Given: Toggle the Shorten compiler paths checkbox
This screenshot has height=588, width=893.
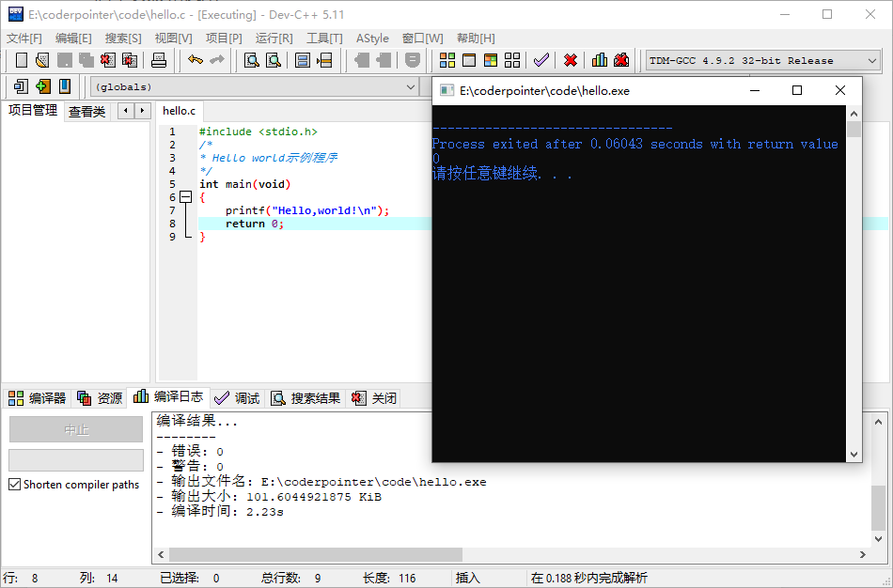Looking at the screenshot, I should [x=15, y=485].
